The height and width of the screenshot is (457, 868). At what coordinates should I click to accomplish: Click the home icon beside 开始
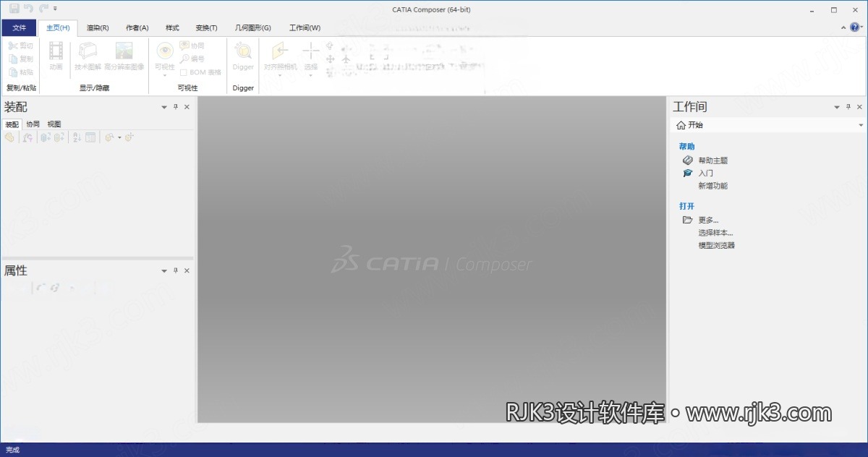point(681,125)
